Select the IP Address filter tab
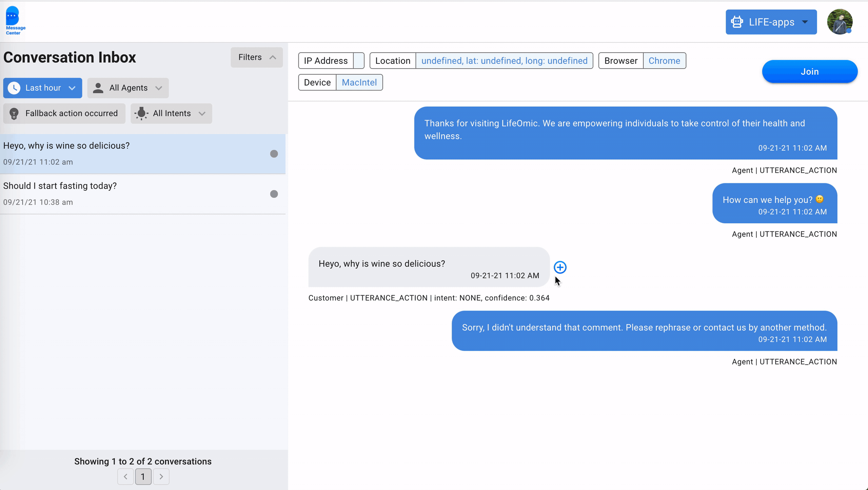 coord(327,61)
